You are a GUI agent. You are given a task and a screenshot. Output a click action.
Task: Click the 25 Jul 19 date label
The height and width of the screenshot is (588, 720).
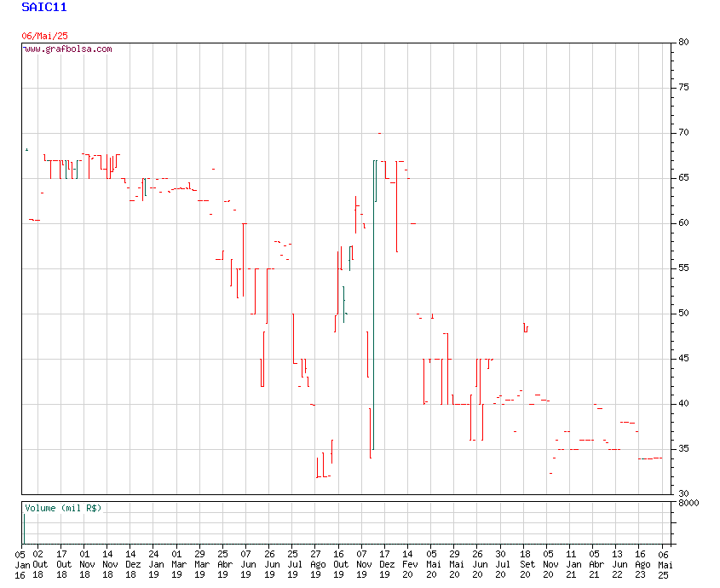[x=293, y=565]
